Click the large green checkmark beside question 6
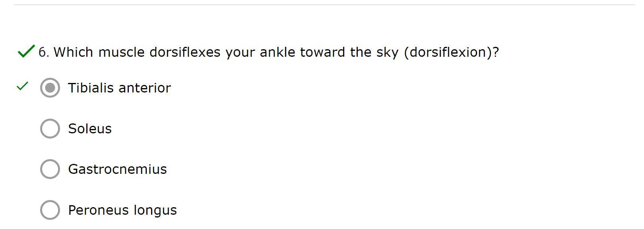Image resolution: width=644 pixels, height=229 pixels. click(26, 51)
